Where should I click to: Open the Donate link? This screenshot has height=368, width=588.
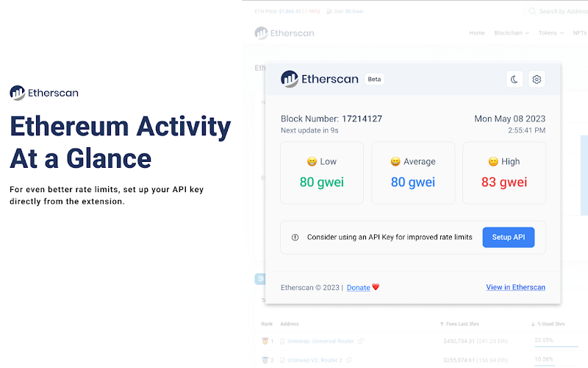click(x=358, y=288)
